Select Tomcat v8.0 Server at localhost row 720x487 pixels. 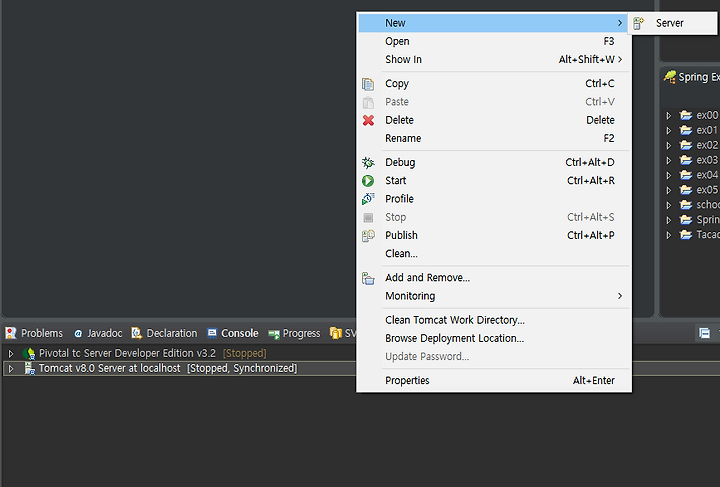179,368
